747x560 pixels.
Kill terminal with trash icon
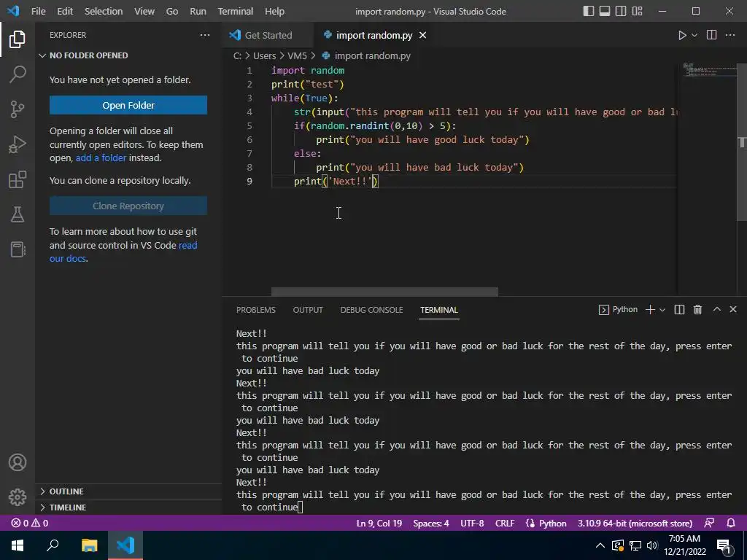[697, 310]
